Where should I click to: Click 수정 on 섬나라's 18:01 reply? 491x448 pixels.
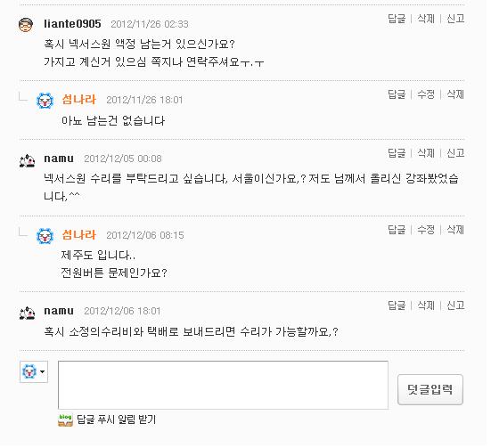click(426, 94)
